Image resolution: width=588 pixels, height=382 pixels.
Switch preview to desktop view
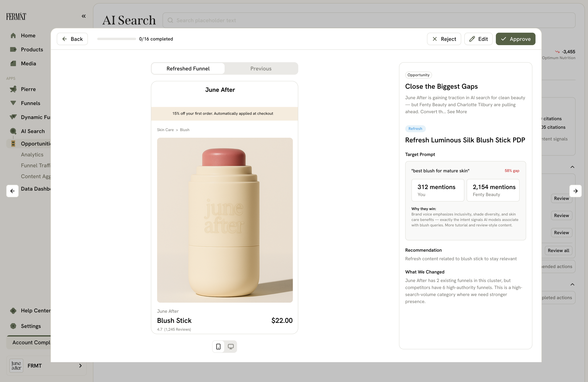coord(231,346)
